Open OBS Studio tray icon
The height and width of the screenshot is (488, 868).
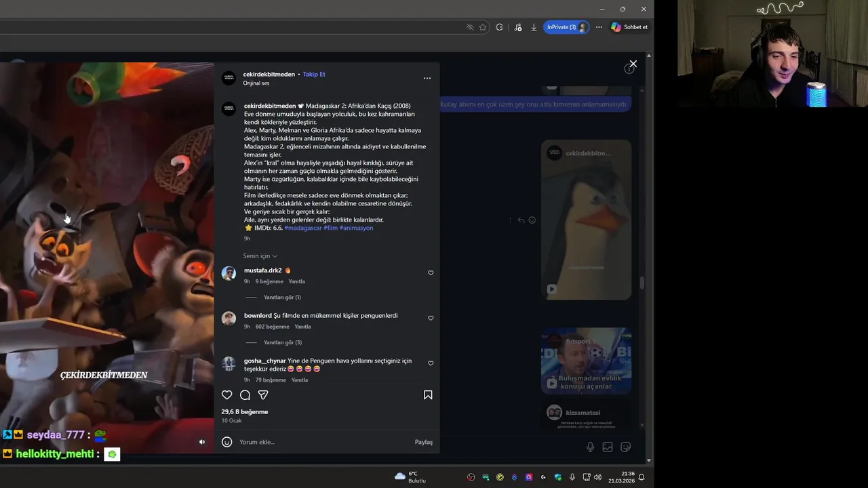tap(471, 477)
